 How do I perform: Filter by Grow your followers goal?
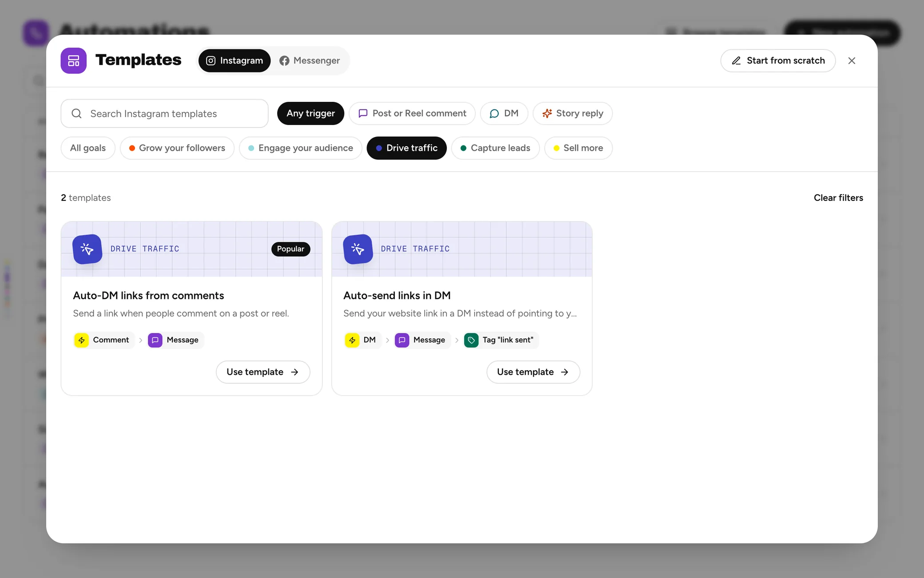click(x=177, y=148)
